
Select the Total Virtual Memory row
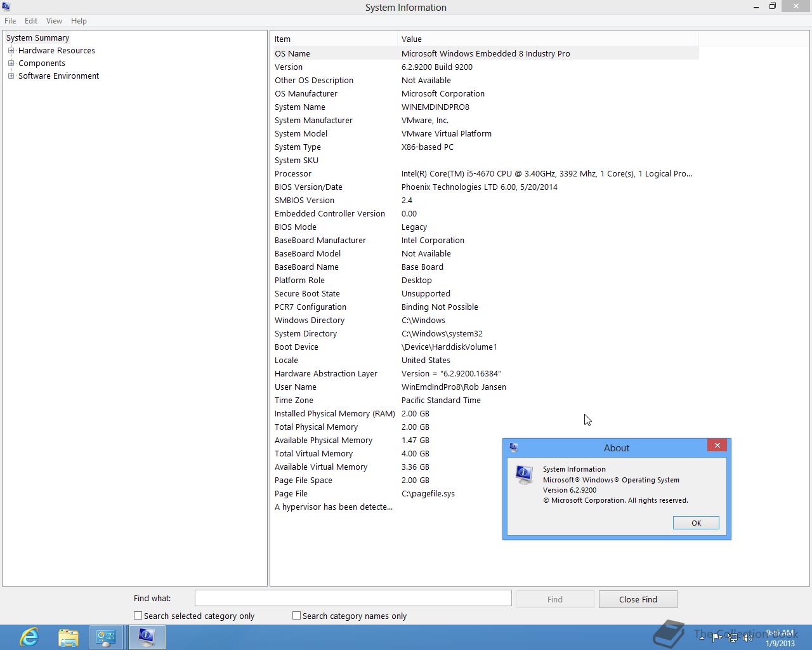point(485,453)
